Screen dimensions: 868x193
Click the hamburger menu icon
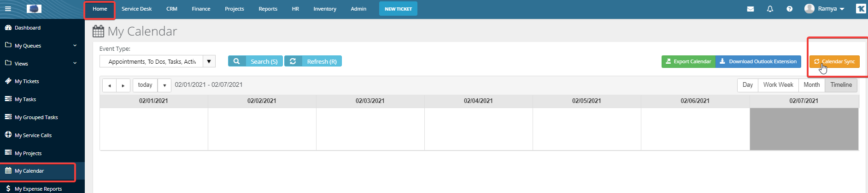pos(8,9)
